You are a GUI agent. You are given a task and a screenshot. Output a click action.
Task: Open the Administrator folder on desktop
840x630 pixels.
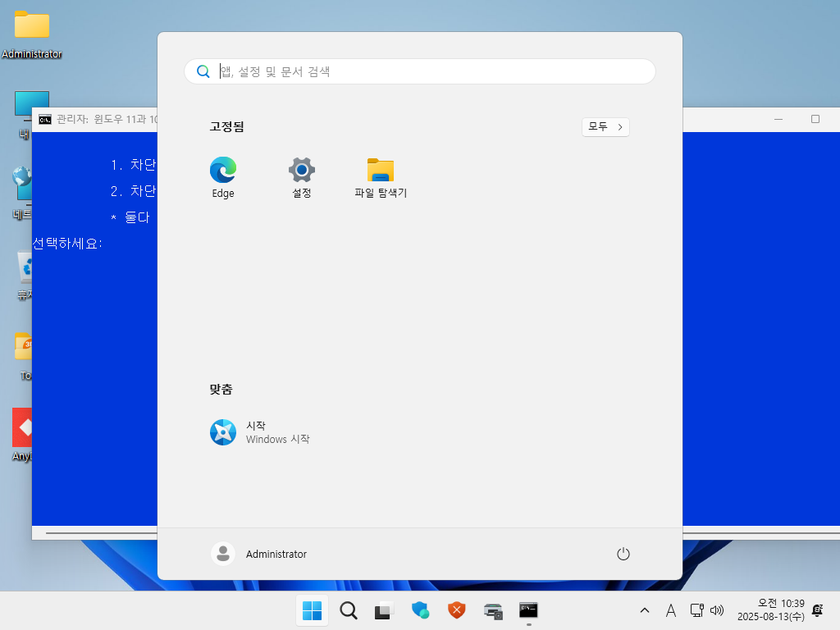pyautogui.click(x=32, y=34)
